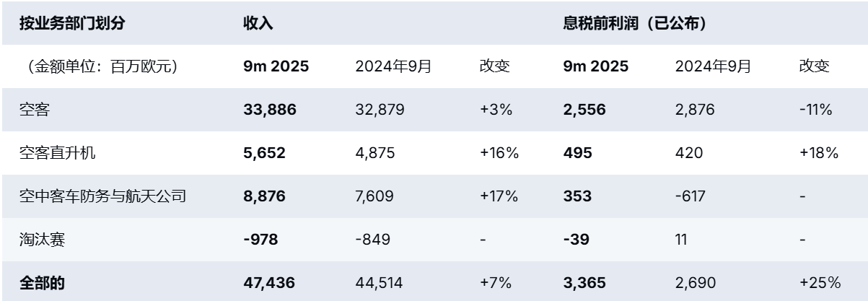Select the 空中客车防务与航天公司 row label
The image size is (868, 301).
(x=104, y=196)
